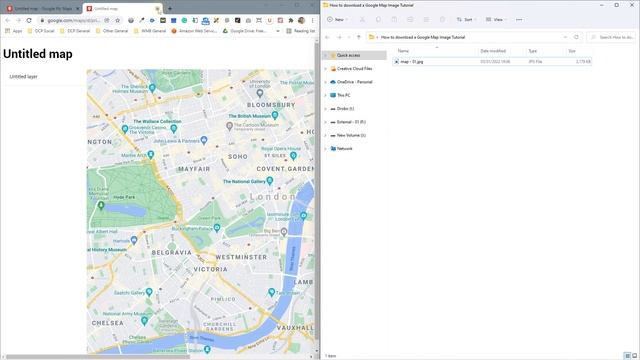Click the Tate Britain map marker
This screenshot has height=360, width=640.
tap(271, 292)
